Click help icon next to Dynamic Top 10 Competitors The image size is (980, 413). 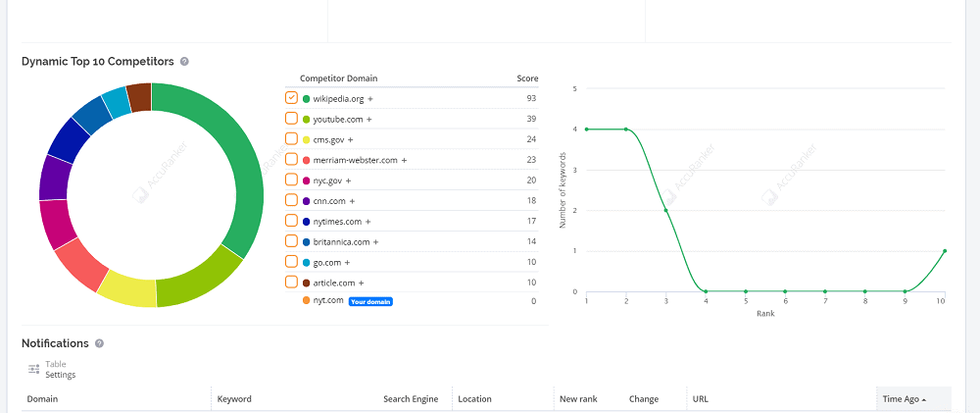click(x=184, y=62)
